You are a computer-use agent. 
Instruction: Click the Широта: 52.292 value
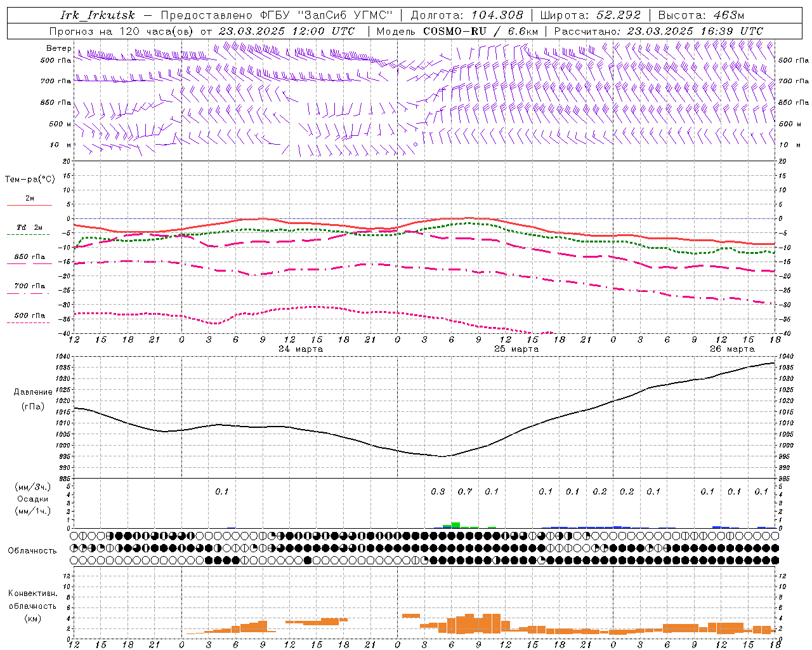point(591,15)
